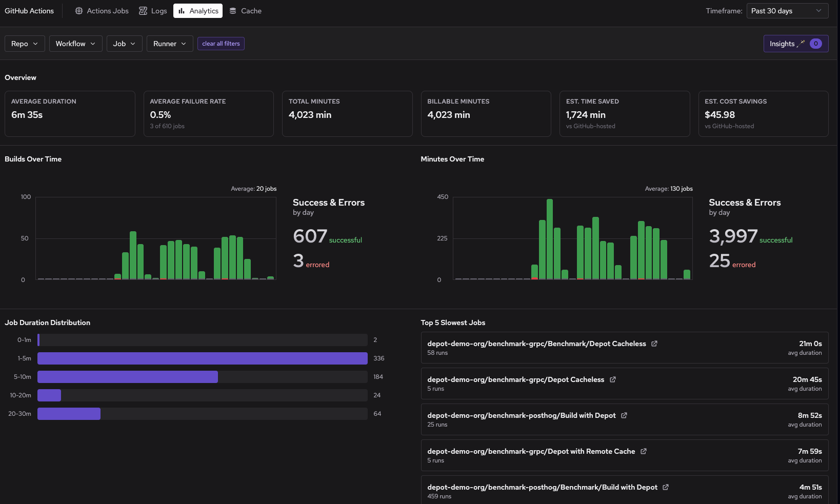Click the Actions Jobs grid icon

(78, 11)
